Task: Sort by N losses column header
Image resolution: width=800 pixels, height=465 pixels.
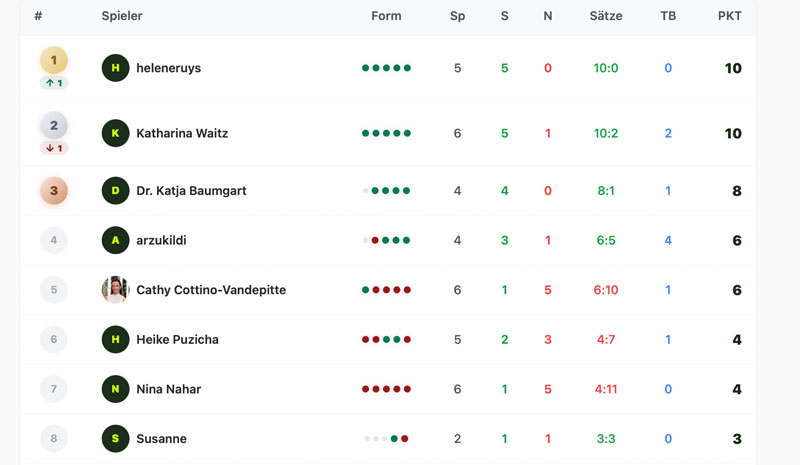Action: [x=547, y=16]
